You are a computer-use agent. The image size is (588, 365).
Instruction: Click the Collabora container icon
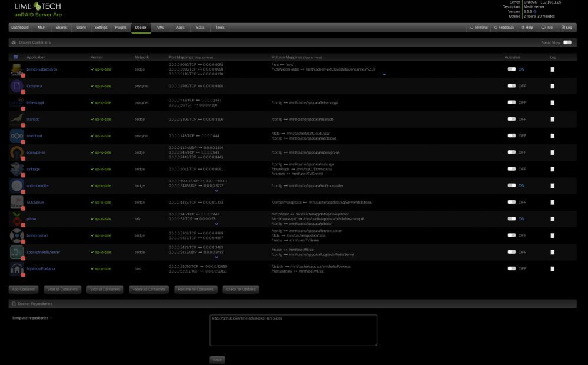coord(17,87)
